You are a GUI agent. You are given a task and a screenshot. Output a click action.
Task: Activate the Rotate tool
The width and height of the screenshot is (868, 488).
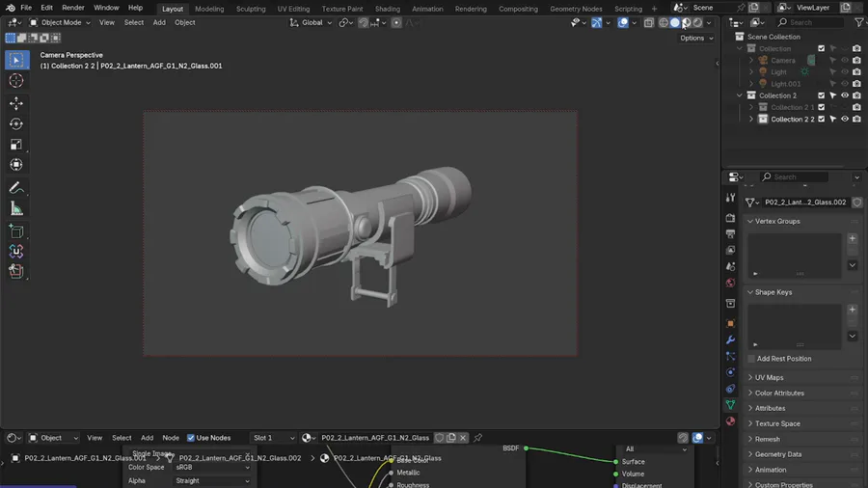(16, 123)
